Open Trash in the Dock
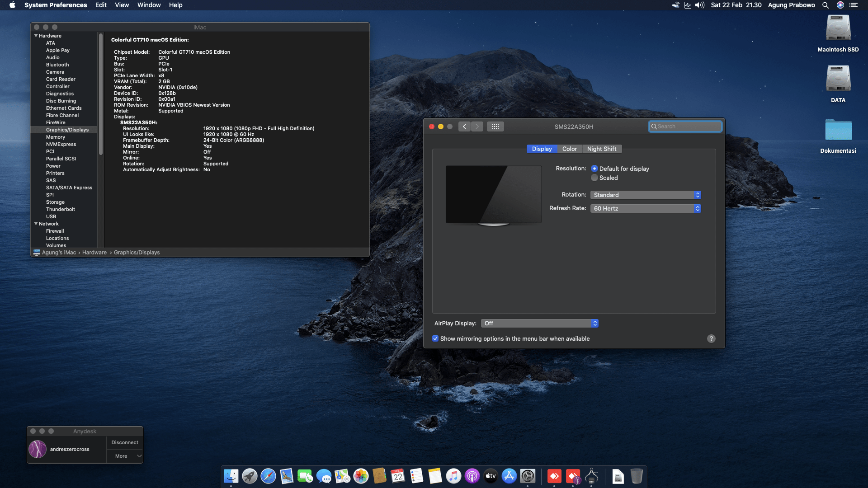Viewport: 868px width, 488px height. (637, 476)
